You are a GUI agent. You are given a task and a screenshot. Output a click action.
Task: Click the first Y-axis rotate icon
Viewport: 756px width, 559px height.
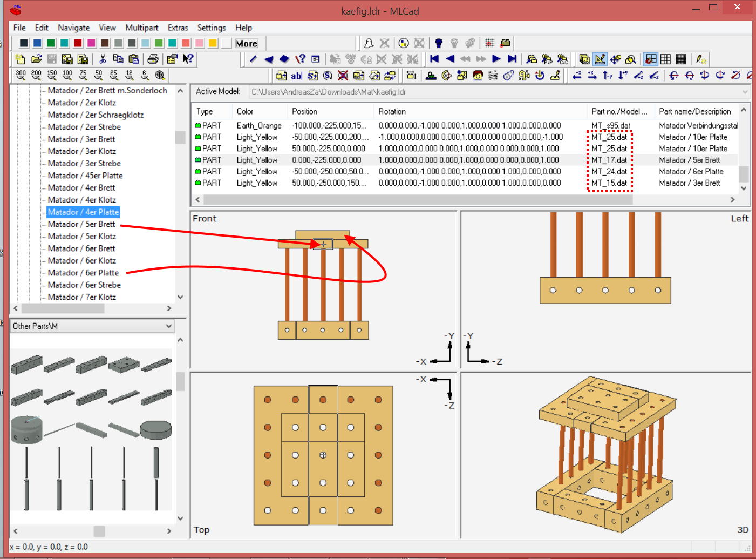point(705,75)
